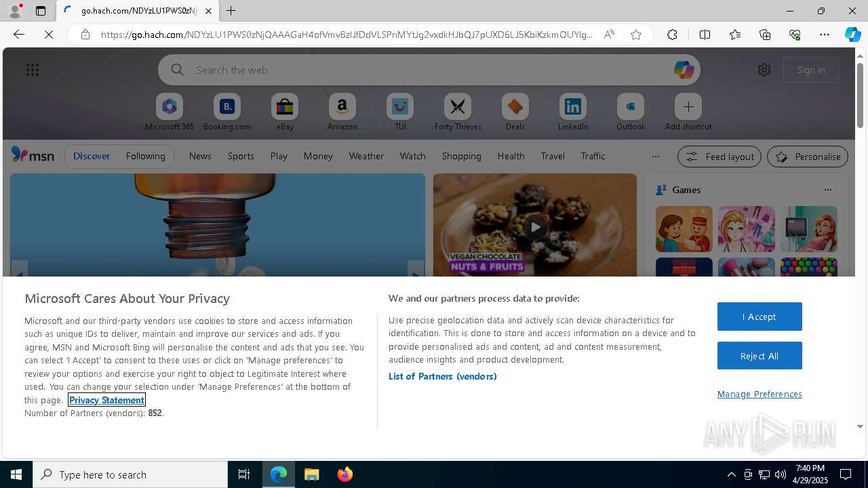This screenshot has width=868, height=488.
Task: View site information lock icon
Action: [x=85, y=35]
